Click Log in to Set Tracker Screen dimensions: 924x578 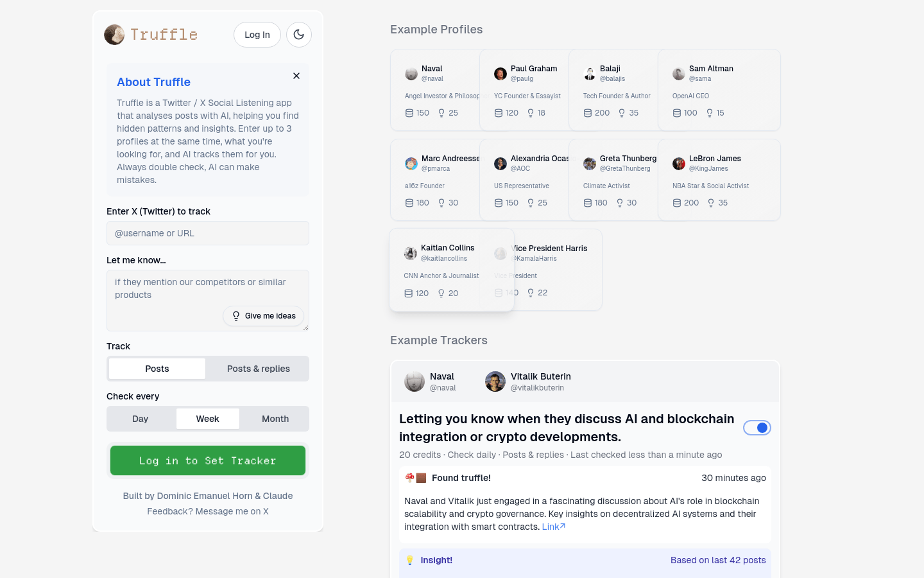click(x=208, y=460)
